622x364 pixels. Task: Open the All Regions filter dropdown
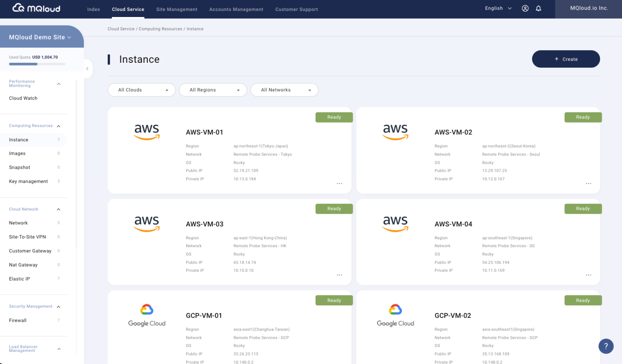pyautogui.click(x=213, y=90)
